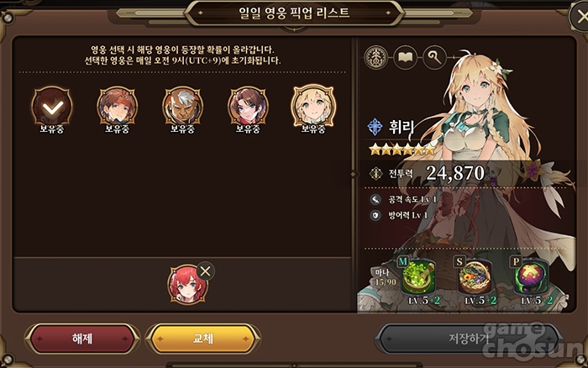This screenshot has width=588, height=368.
Task: Click the 저장하기 save button
Action: [x=469, y=339]
